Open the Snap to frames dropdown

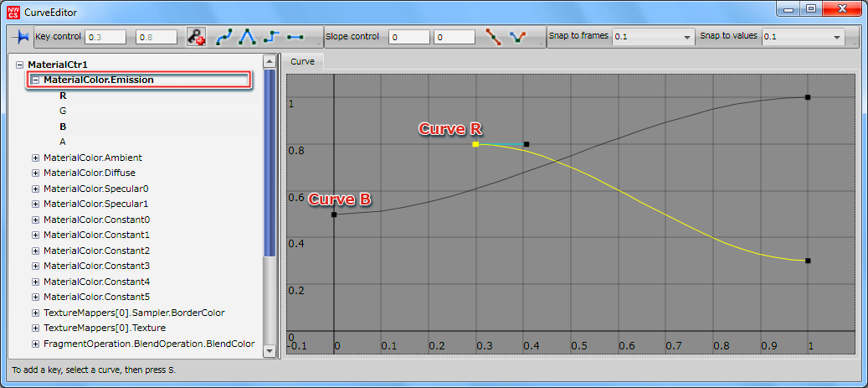pos(654,37)
